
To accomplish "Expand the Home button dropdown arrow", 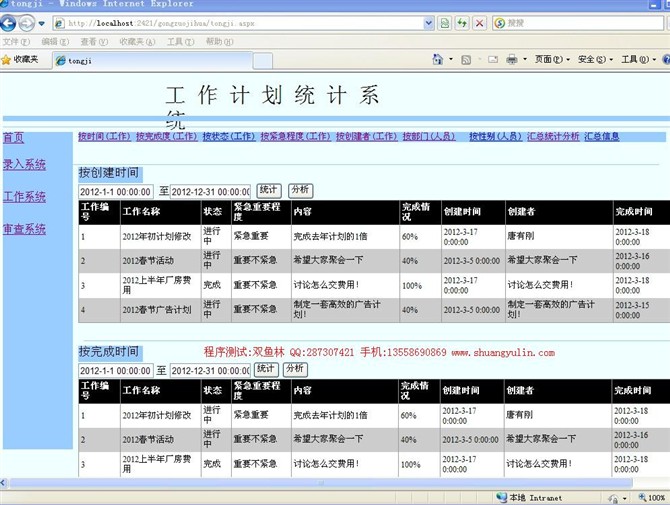I will [451, 59].
